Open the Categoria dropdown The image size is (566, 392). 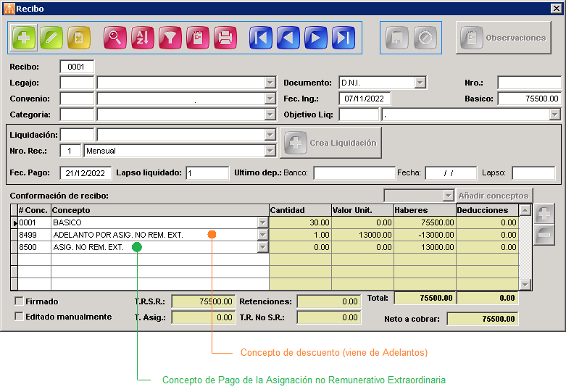pyautogui.click(x=270, y=114)
